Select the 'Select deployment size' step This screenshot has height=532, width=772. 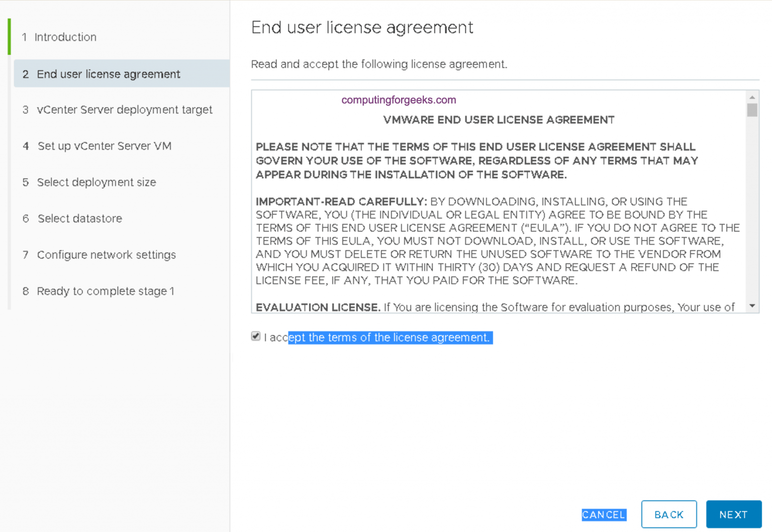coord(96,182)
